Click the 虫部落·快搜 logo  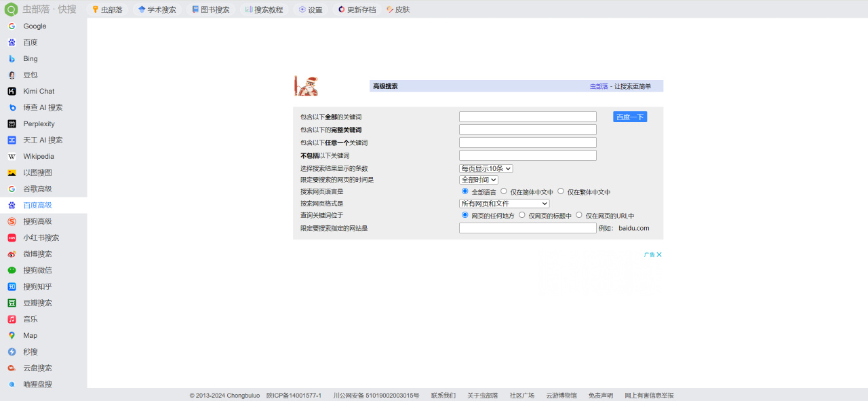[x=41, y=9]
